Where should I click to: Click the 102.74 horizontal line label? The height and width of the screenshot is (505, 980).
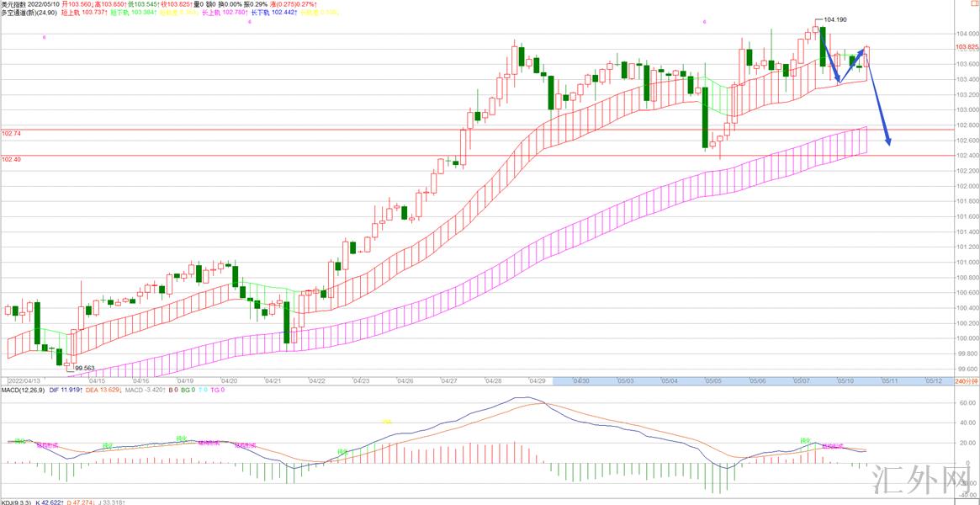(x=12, y=134)
